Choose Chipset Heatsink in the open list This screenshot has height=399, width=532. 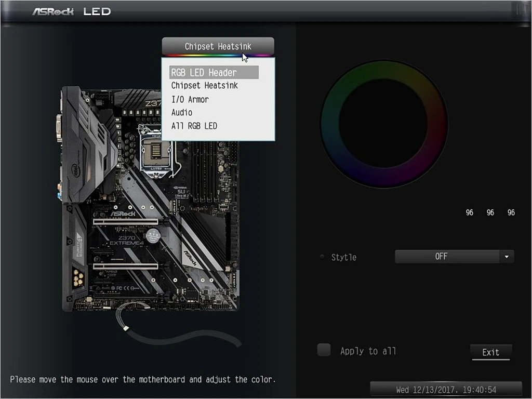click(204, 86)
